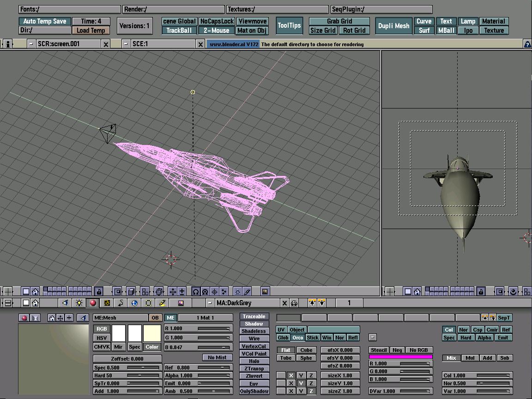Click the MA:DarkGrey material name field
Viewport: 532px width, 399px height.
coord(248,302)
